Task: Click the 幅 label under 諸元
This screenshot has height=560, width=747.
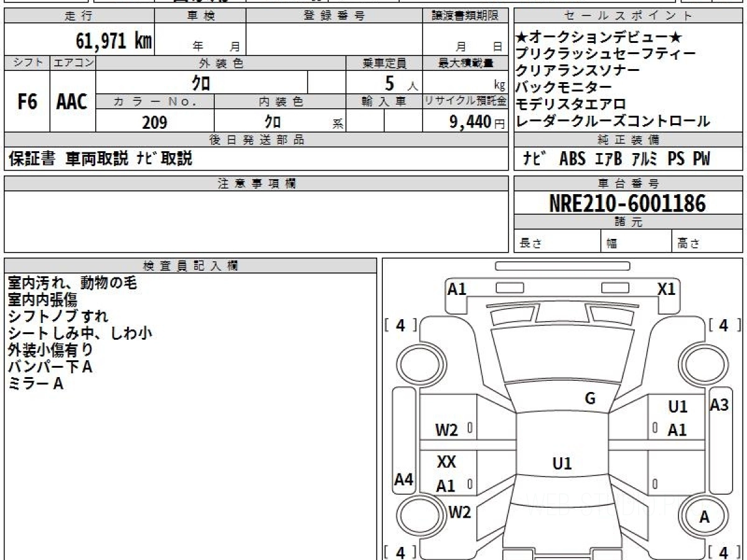Action: pos(612,244)
